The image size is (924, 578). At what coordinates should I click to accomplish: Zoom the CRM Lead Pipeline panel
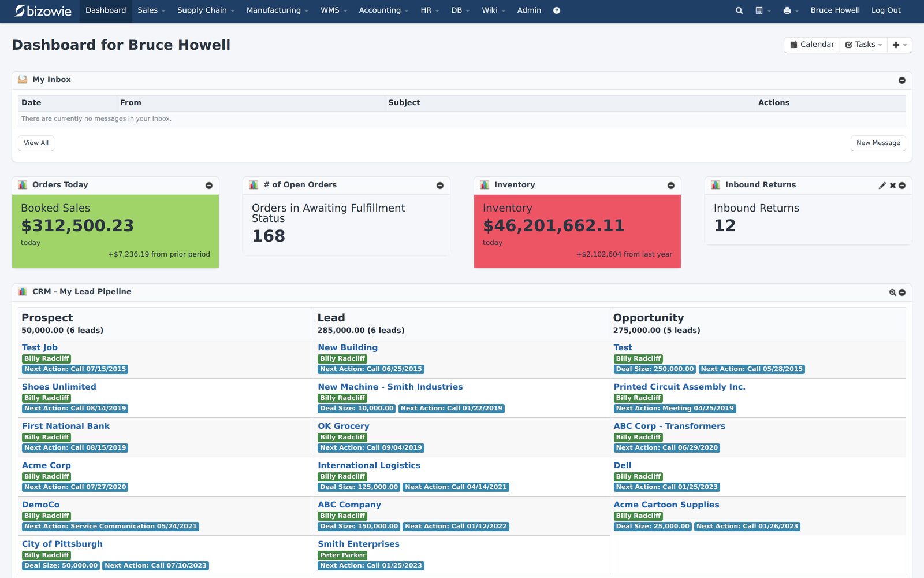[892, 292]
